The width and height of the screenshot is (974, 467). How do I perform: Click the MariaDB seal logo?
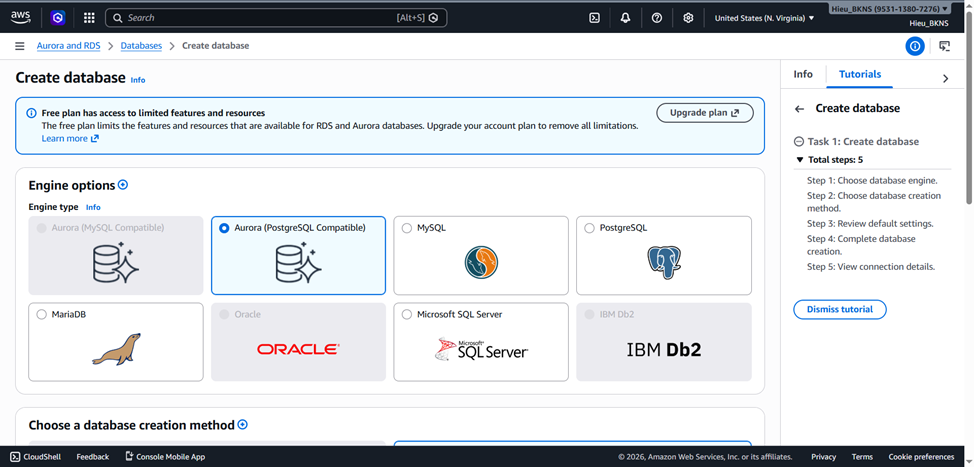(116, 349)
